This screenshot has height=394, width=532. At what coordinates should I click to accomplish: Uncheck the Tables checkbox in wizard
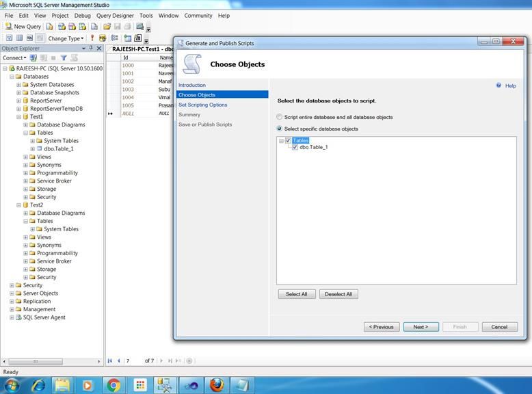click(288, 140)
